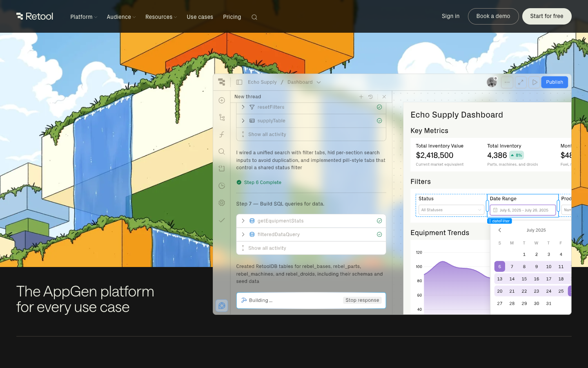Viewport: 588px width, 368px height.
Task: Expand the resetFilters row
Action: click(x=243, y=107)
